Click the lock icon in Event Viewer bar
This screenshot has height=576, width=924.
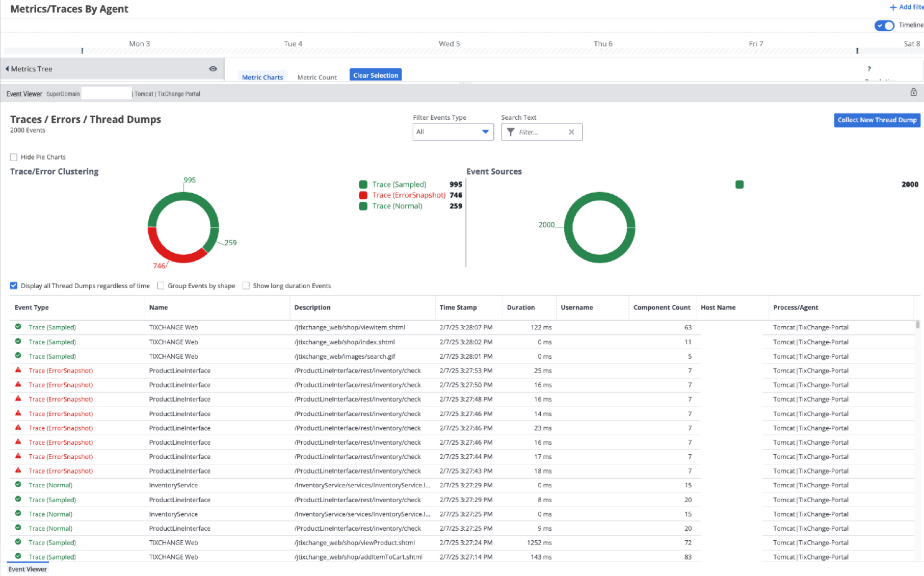pos(913,92)
